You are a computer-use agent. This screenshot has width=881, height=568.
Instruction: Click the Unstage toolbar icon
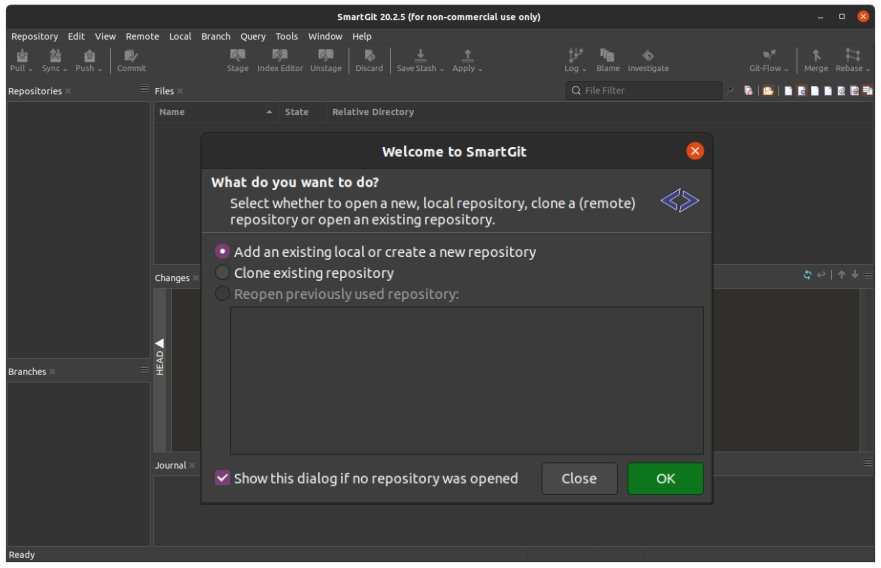(x=326, y=56)
